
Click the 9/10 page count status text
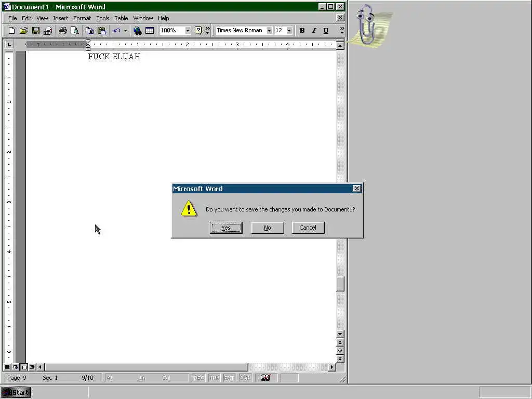click(x=87, y=378)
